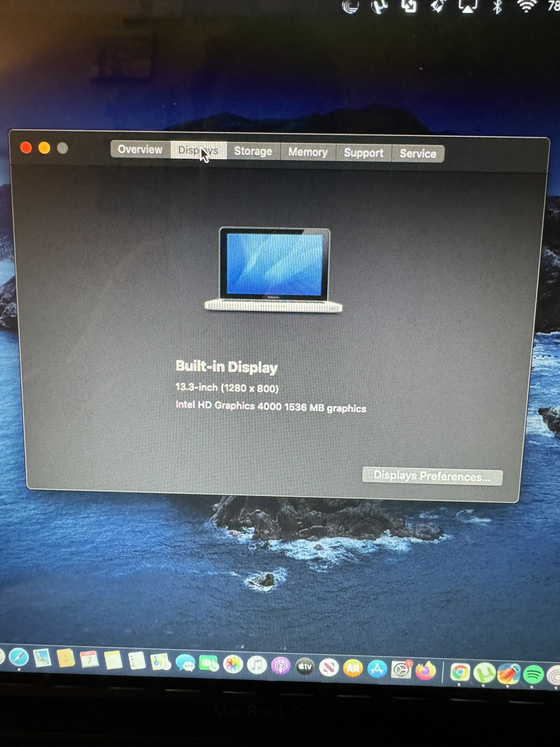
Task: Minimize the window with the yellow button
Action: pyautogui.click(x=44, y=148)
